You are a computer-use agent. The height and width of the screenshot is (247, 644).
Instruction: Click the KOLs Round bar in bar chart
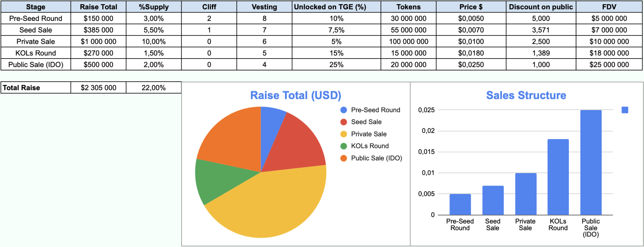tap(558, 177)
